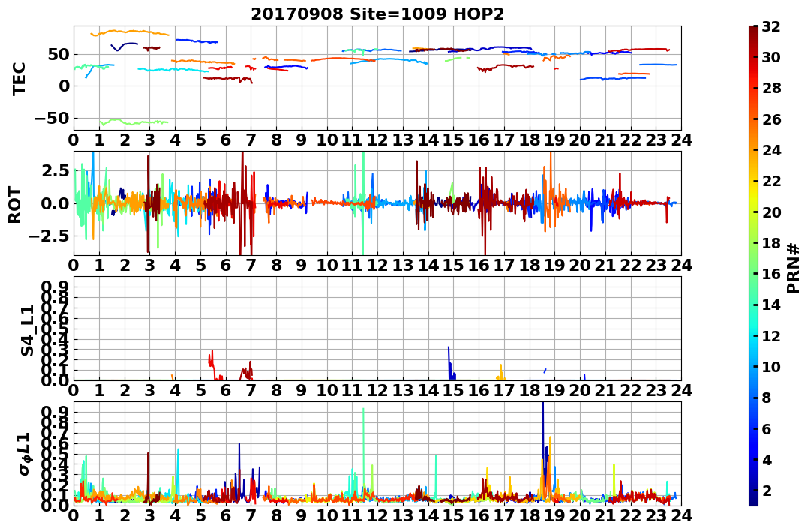Screen dimensions: 808x532
Task: Click hour 7 tick under TEC panel
Action: [x=251, y=140]
